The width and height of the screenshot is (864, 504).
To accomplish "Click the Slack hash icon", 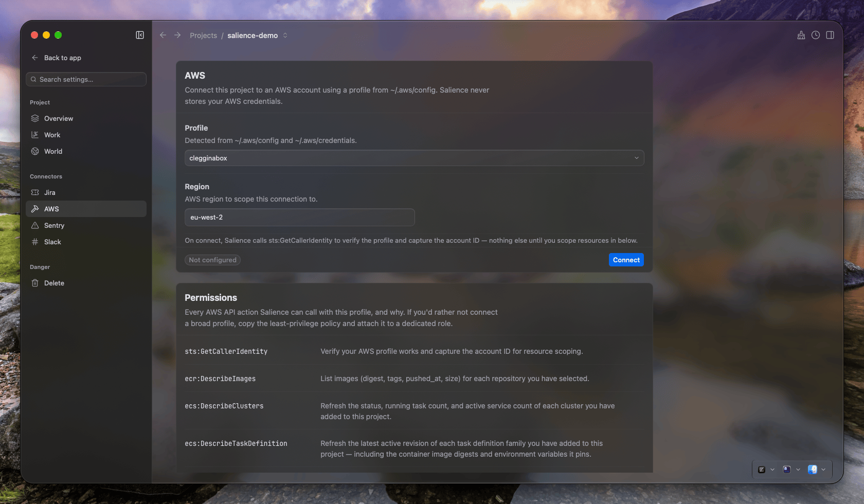I will click(x=35, y=242).
